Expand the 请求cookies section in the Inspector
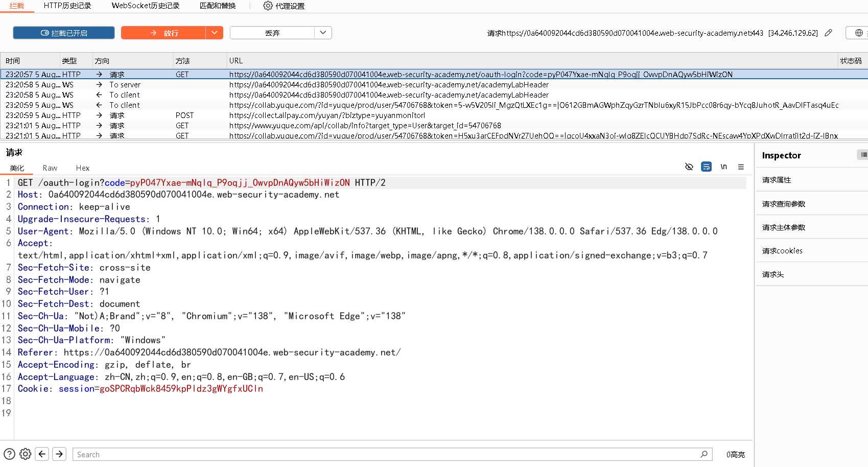The height and width of the screenshot is (467, 868). pos(782,250)
